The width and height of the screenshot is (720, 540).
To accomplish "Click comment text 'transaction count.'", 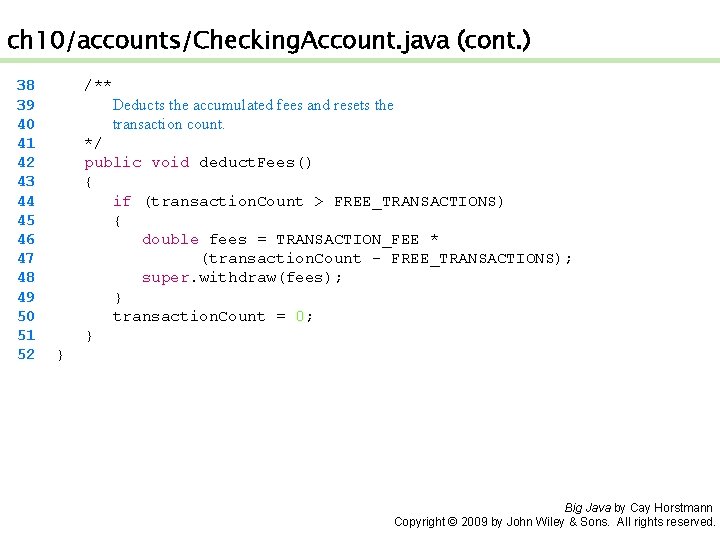I will (169, 124).
